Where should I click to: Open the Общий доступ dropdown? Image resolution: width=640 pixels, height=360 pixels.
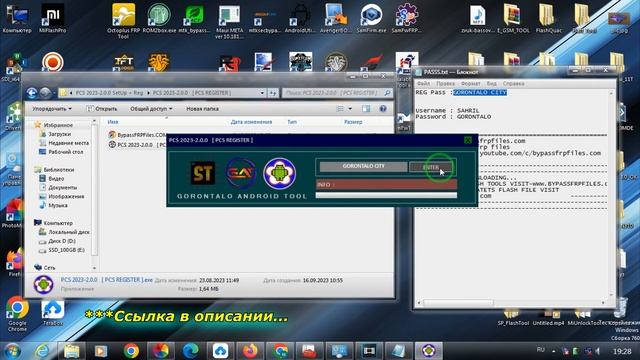pyautogui.click(x=151, y=109)
